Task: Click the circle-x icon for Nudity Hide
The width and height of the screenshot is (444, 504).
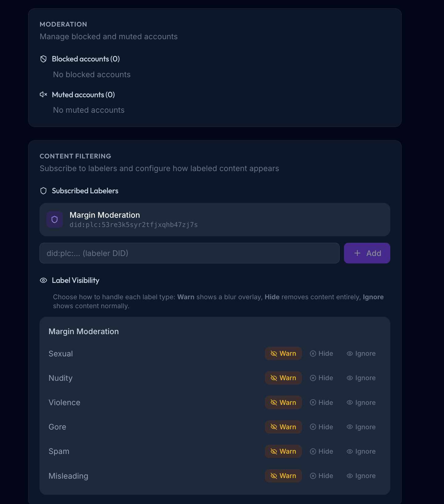Action: tap(313, 378)
